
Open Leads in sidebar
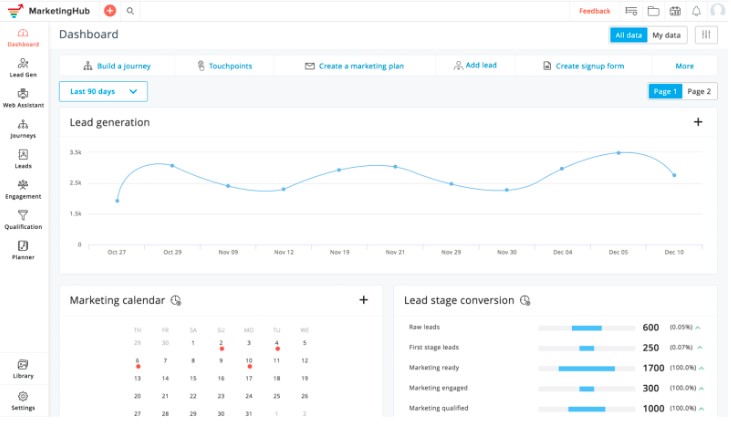pos(23,159)
